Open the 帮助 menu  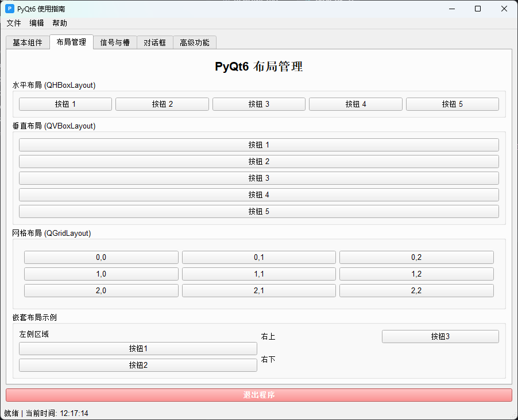(x=59, y=23)
